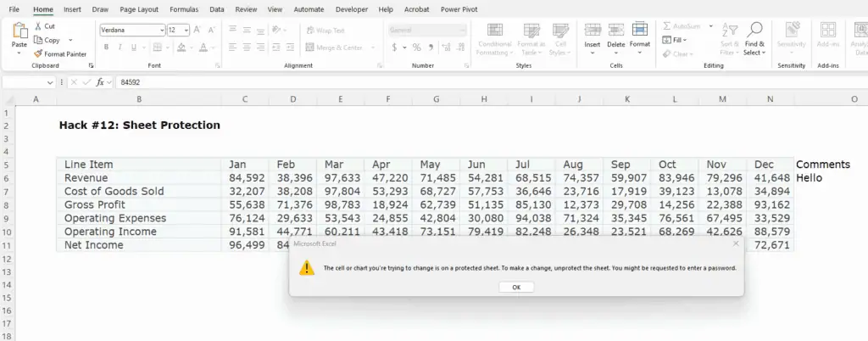Expand the AutoSum functions arrow
868x341 pixels.
point(711,26)
